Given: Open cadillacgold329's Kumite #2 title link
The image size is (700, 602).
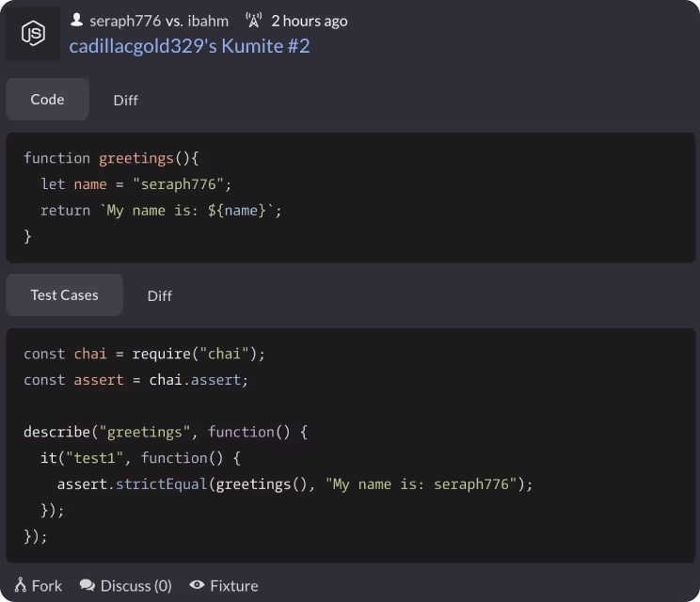Looking at the screenshot, I should (189, 45).
